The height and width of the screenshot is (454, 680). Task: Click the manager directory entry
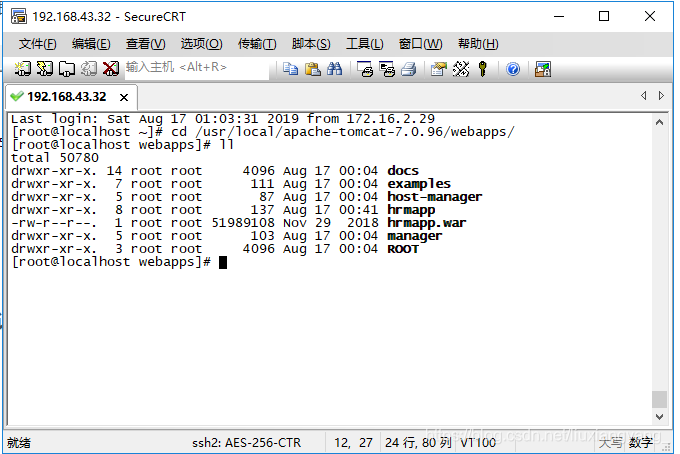pos(415,236)
